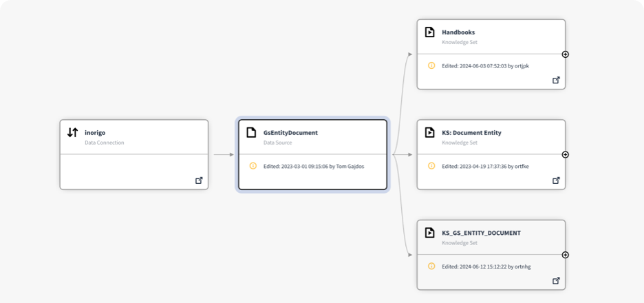The width and height of the screenshot is (644, 303).
Task: Click info icon on Handbooks node
Action: pos(431,65)
